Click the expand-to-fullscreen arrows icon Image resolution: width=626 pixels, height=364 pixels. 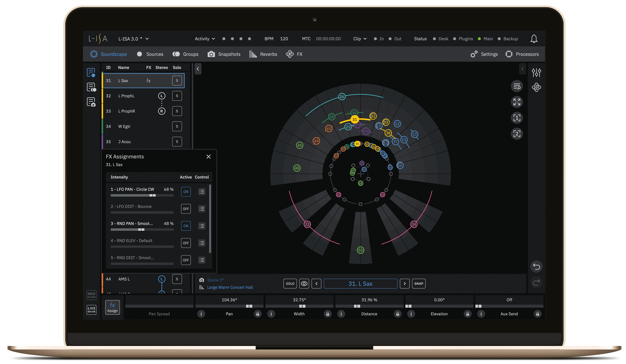click(x=517, y=102)
